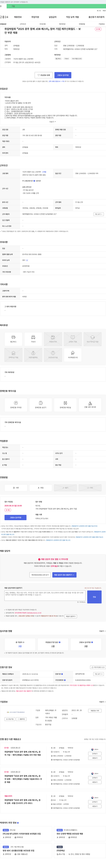The height and width of the screenshot is (868, 106).
Task: Expand 채용 담당자 정보 열람하기 dropdown
Action: click(64, 575)
